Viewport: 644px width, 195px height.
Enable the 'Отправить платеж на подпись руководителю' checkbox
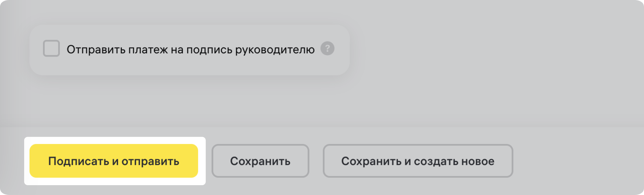(x=51, y=49)
